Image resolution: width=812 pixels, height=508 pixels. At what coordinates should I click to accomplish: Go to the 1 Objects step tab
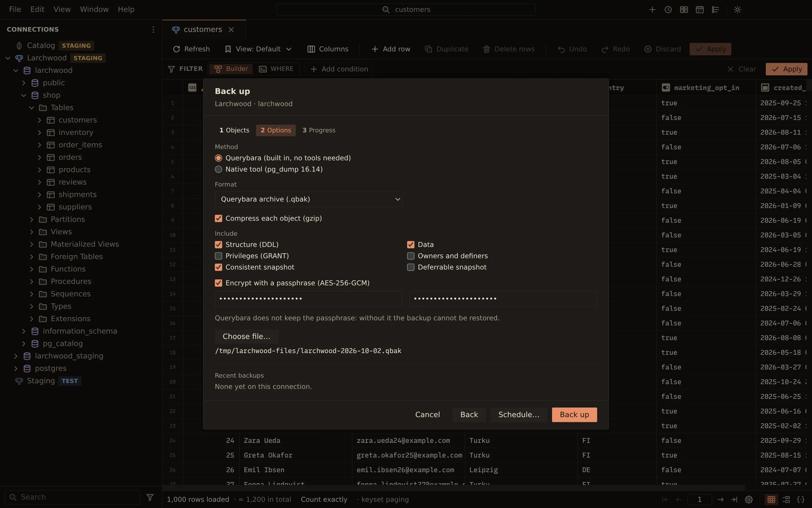pyautogui.click(x=234, y=130)
